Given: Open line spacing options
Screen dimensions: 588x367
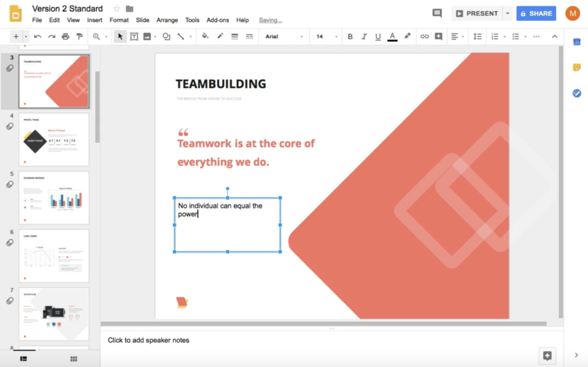Looking at the screenshot, I should [477, 37].
